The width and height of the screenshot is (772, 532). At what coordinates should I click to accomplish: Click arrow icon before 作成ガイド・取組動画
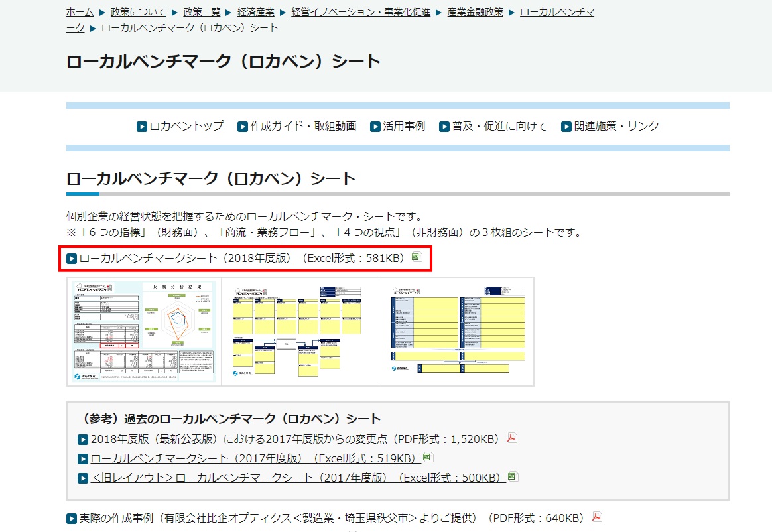(242, 127)
